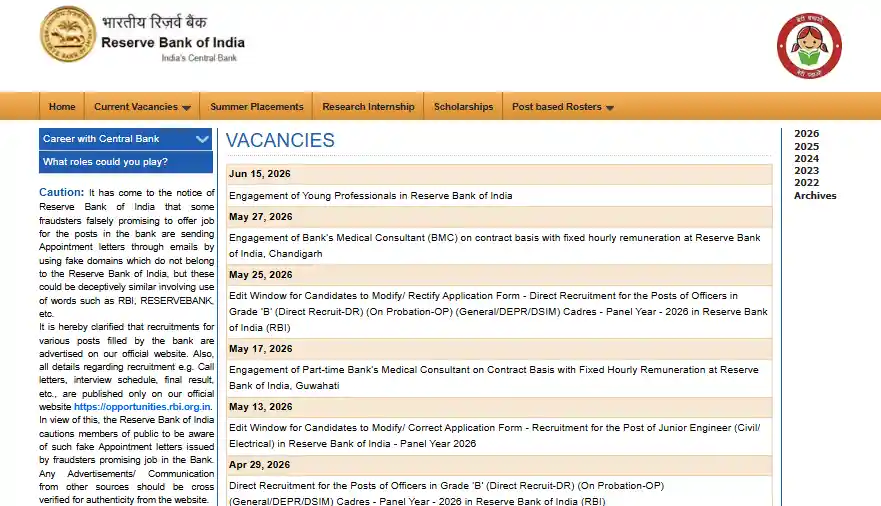Click the May 25, 2026 date row

tap(499, 275)
